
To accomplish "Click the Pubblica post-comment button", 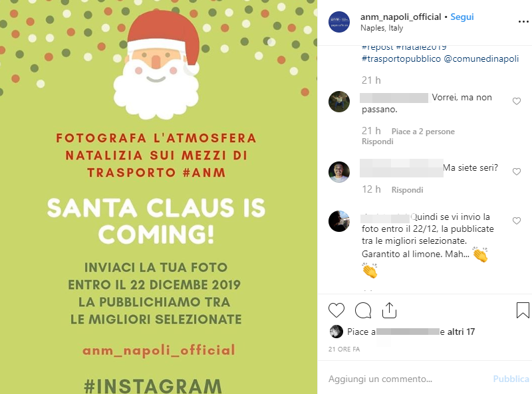I will coord(511,379).
